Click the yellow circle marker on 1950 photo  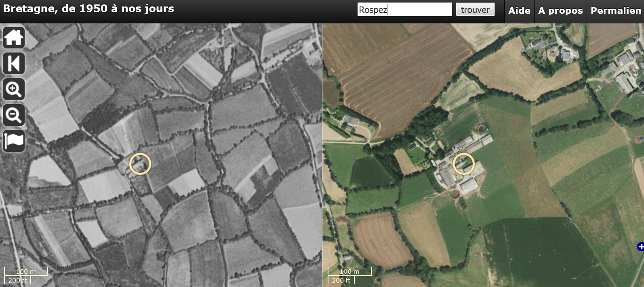point(140,164)
